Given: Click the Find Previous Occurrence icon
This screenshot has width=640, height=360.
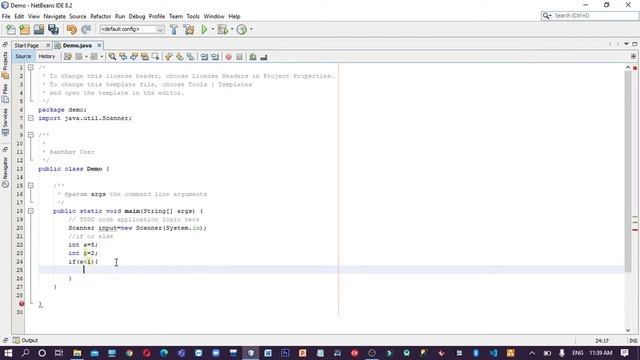Looking at the screenshot, I should click(x=123, y=57).
